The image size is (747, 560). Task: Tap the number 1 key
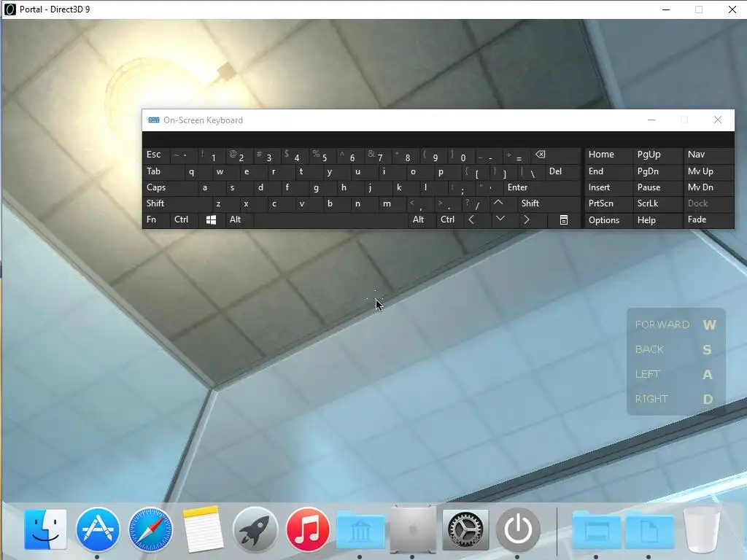click(x=211, y=155)
